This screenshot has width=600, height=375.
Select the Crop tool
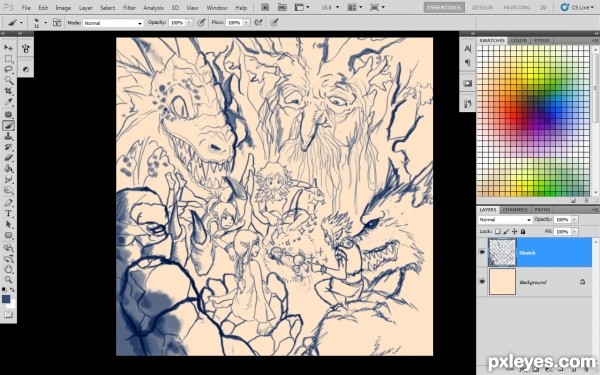[8, 91]
